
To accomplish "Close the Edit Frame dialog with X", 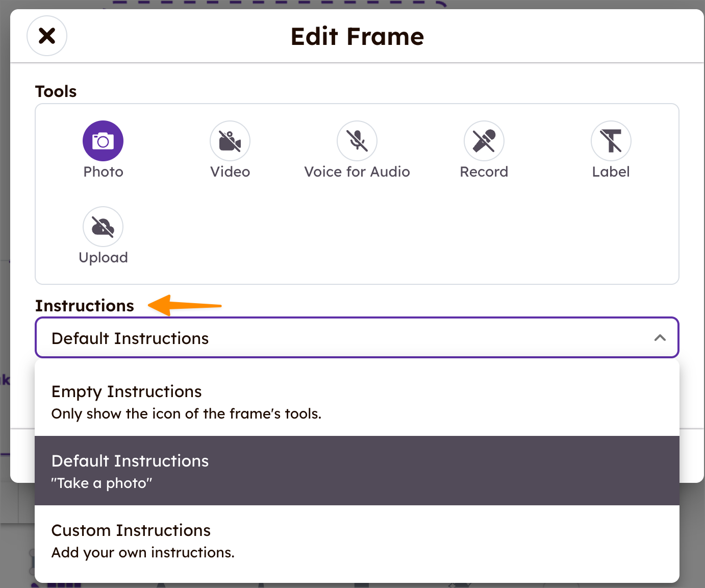I will pyautogui.click(x=47, y=36).
